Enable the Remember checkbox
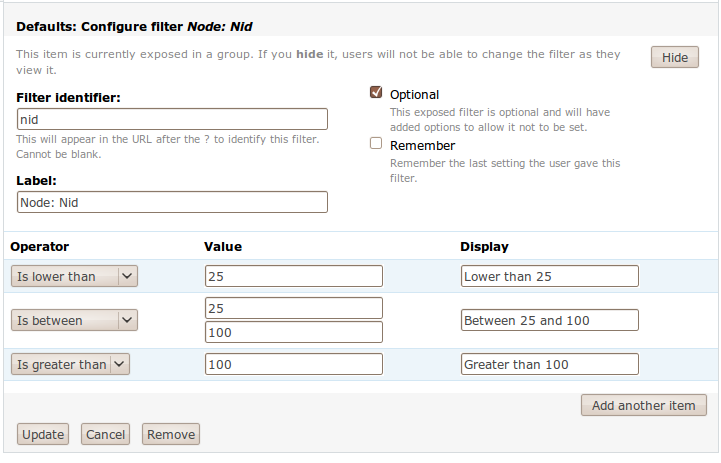This screenshot has height=463, width=721. [376, 144]
